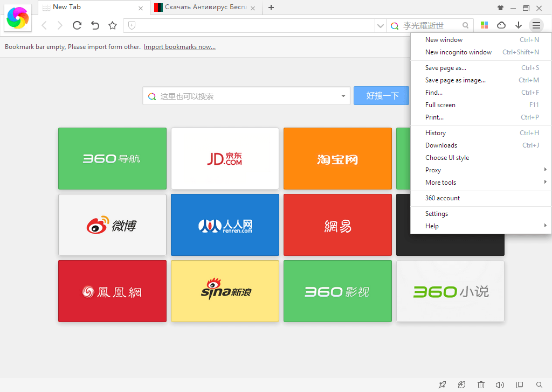Toggle the sound speaker icon
552x392 pixels.
point(500,384)
